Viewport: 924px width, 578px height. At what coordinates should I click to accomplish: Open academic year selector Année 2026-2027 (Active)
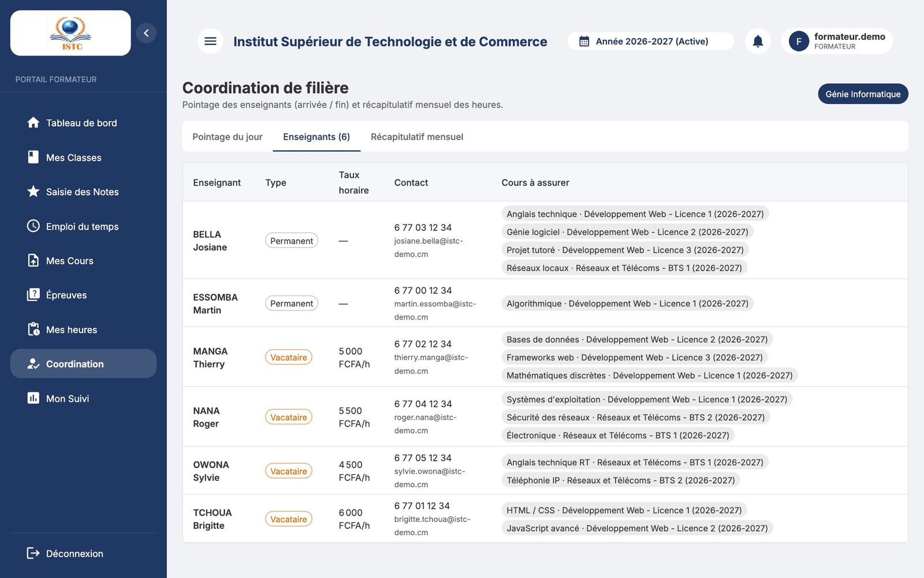pyautogui.click(x=651, y=41)
